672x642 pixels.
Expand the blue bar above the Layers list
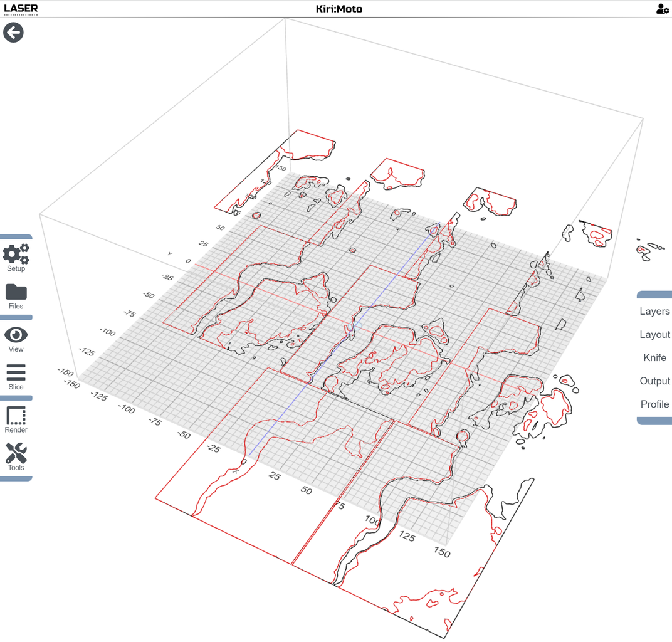coord(654,294)
